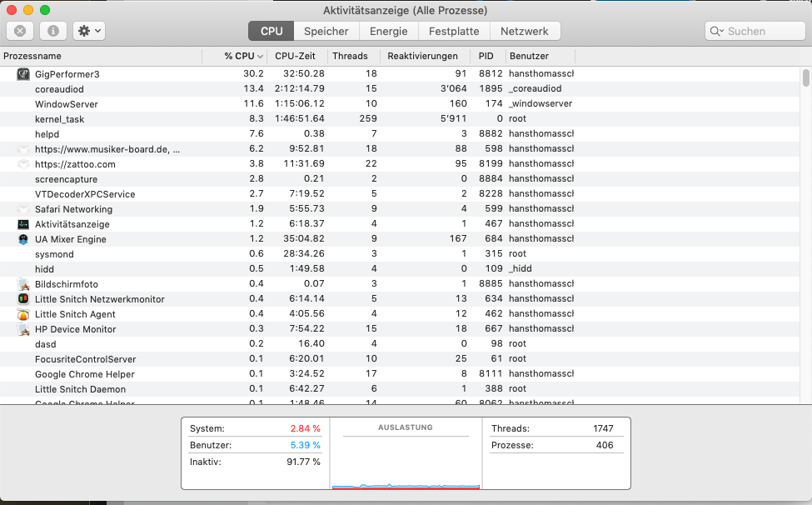Click the _windowserver user cell

tap(541, 103)
